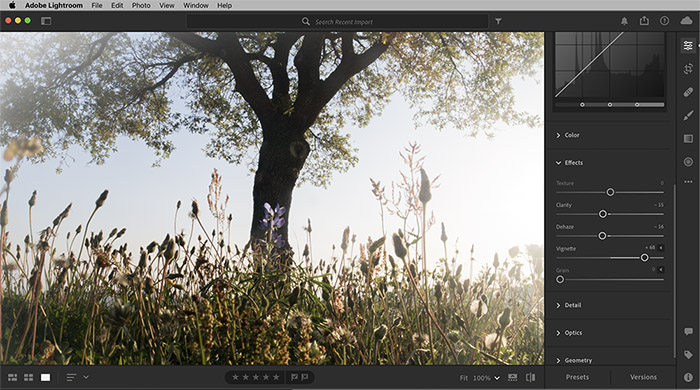The width and height of the screenshot is (700, 390).
Task: Toggle the left panel sidebar icon
Action: (x=46, y=21)
